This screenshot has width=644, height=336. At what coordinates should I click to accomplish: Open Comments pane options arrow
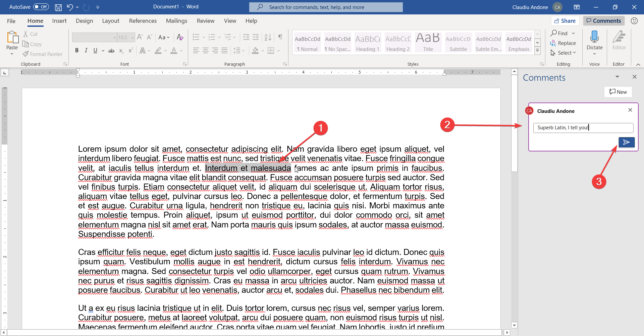click(617, 77)
